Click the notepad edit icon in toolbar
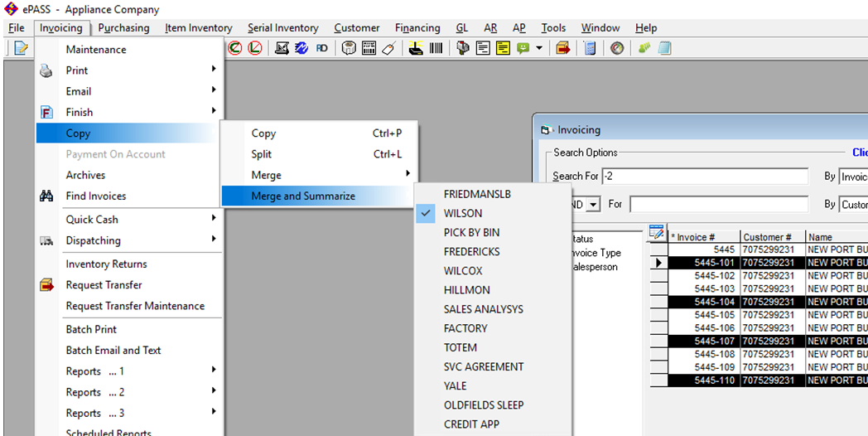 coord(21,48)
